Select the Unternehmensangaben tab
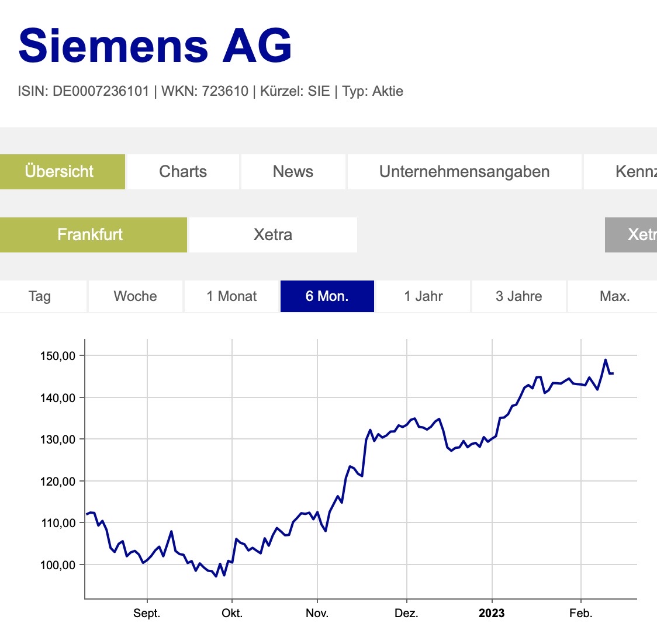This screenshot has height=644, width=657. pyautogui.click(x=464, y=172)
